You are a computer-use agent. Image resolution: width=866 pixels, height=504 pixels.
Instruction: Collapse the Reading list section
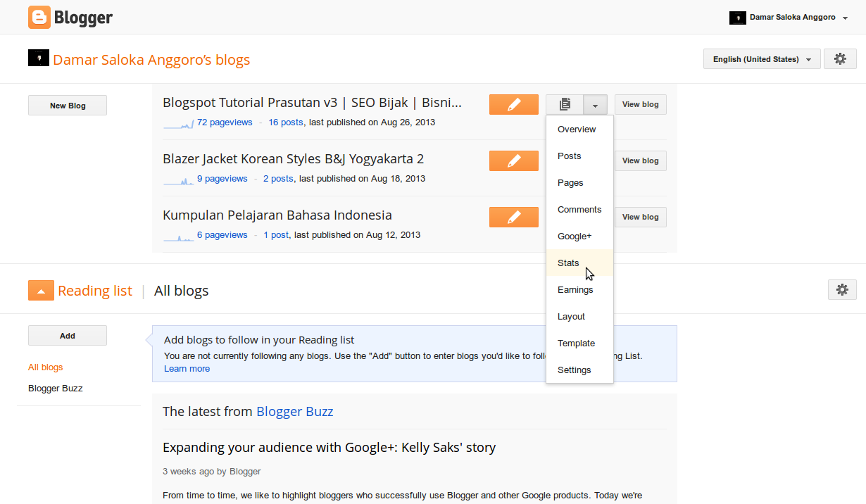tap(41, 289)
